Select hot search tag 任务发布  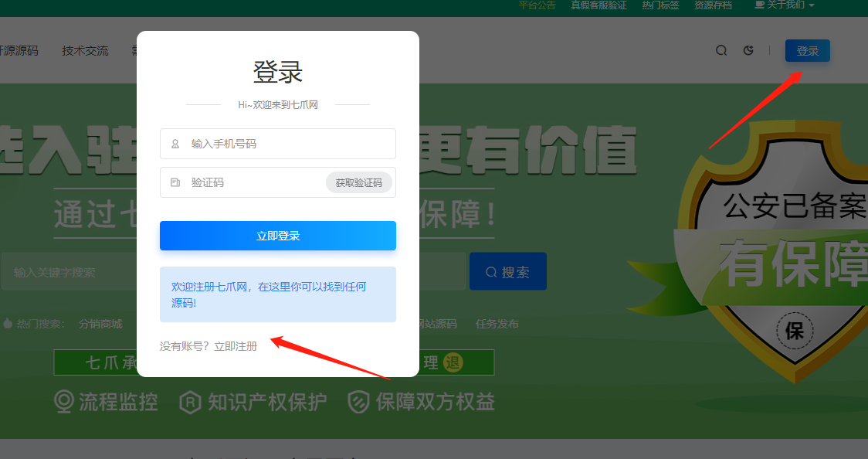pyautogui.click(x=497, y=324)
